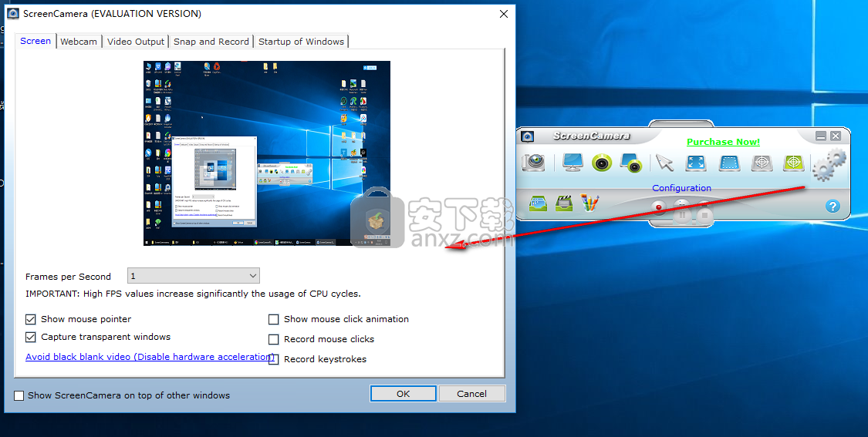Enable Record keystrokes checkbox
This screenshot has height=437, width=868.
pos(273,360)
